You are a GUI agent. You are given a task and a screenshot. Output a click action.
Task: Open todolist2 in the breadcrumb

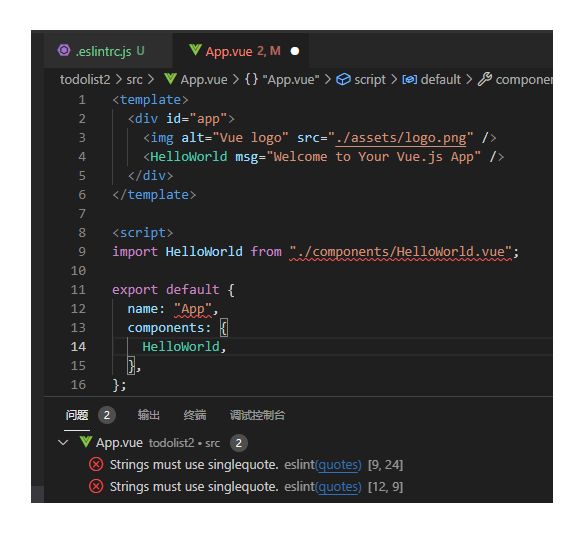click(85, 79)
